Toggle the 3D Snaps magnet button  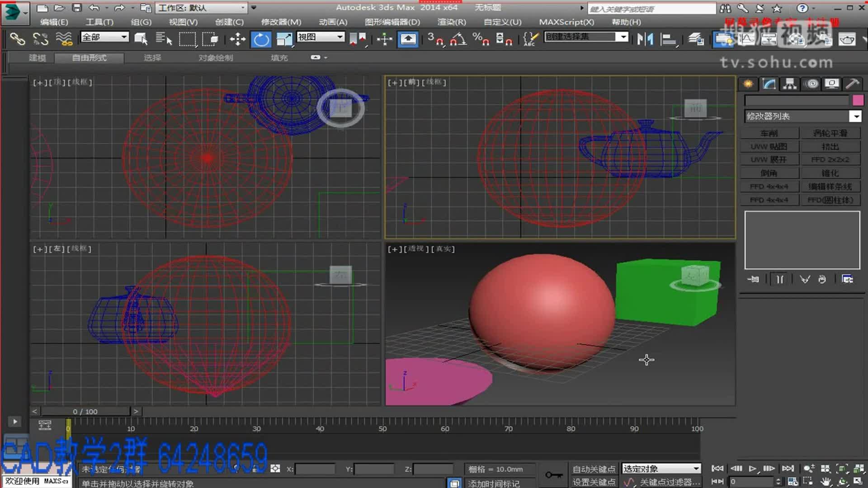[x=436, y=39]
